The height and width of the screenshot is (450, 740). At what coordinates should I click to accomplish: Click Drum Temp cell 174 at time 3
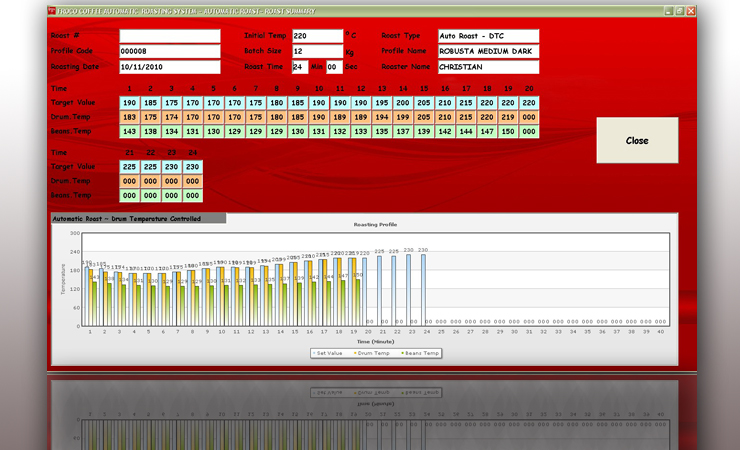(171, 117)
